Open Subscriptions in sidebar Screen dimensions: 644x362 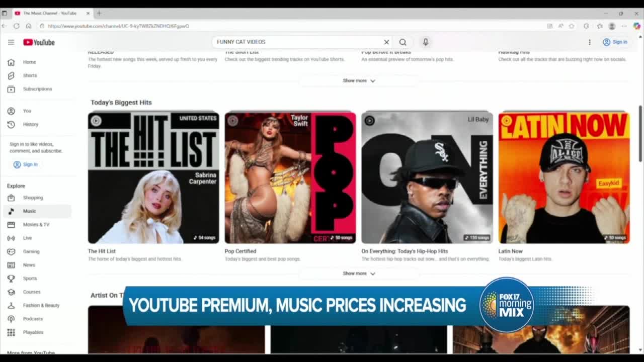(37, 89)
